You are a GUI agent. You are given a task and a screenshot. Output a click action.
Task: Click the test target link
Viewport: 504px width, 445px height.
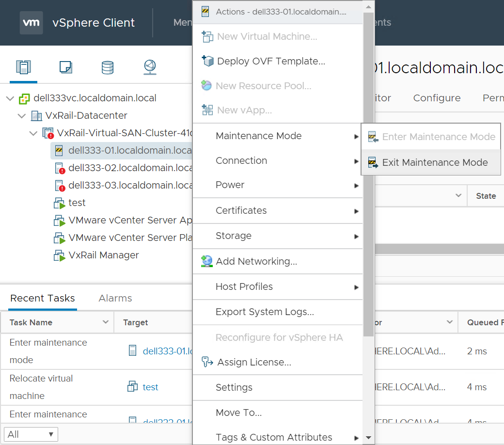click(x=150, y=387)
